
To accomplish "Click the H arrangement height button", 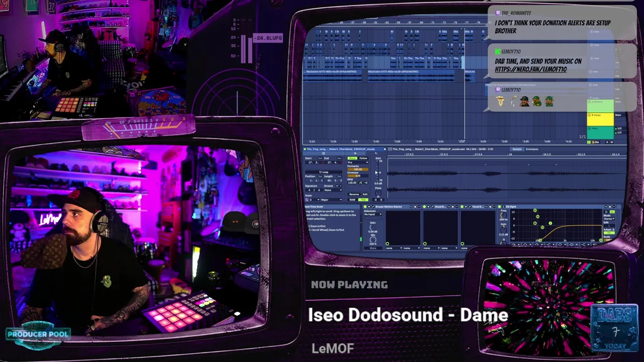I will 607,142.
